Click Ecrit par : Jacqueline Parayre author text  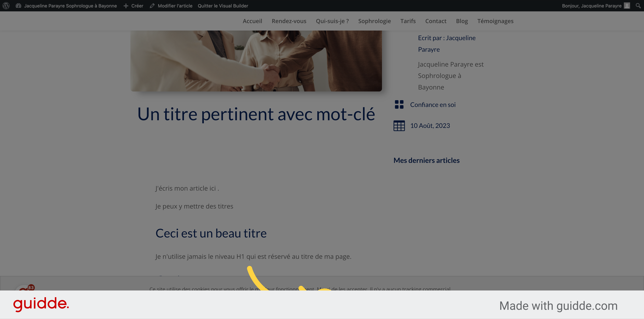447,44
